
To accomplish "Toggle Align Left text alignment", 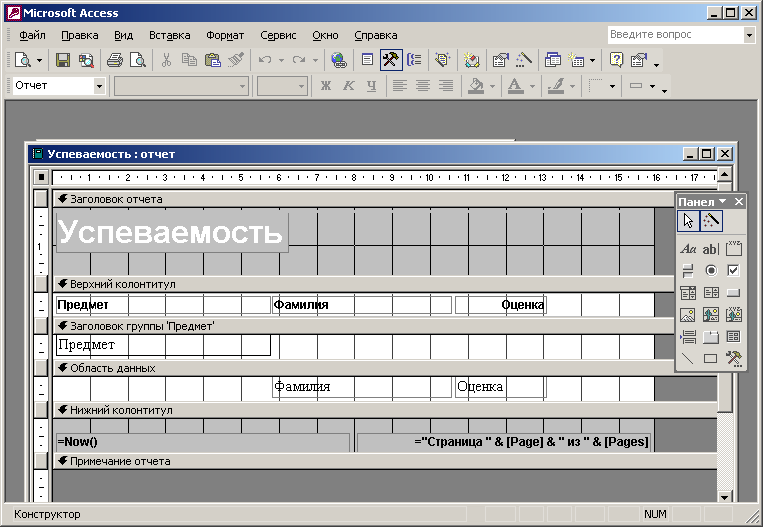I will 400,86.
